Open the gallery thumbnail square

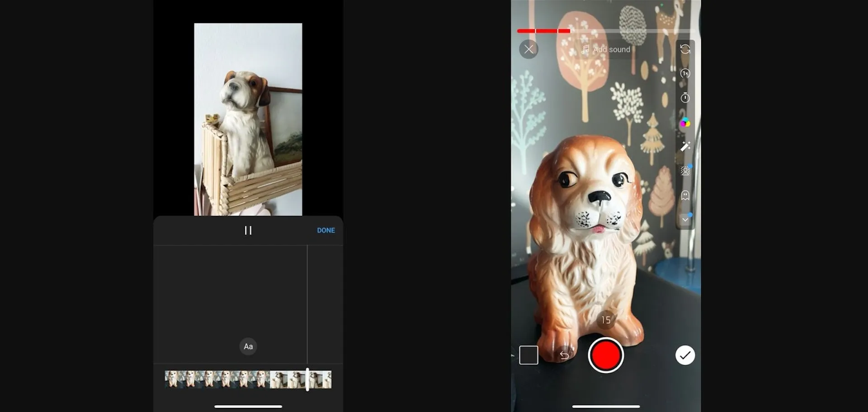[528, 356]
